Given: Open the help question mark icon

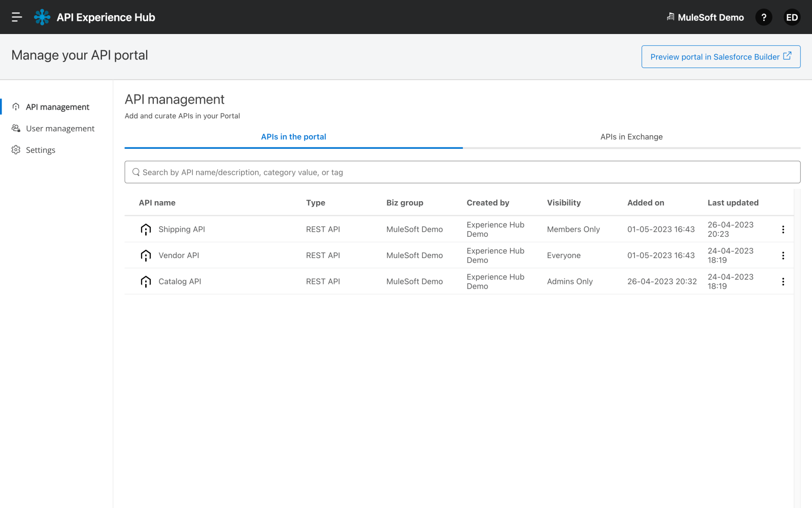Looking at the screenshot, I should (764, 17).
